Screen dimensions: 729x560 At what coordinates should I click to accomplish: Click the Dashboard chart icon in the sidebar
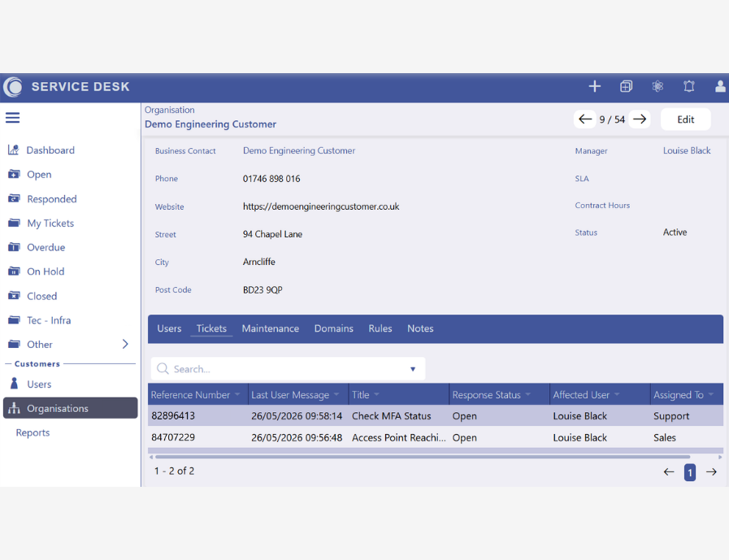pyautogui.click(x=14, y=150)
